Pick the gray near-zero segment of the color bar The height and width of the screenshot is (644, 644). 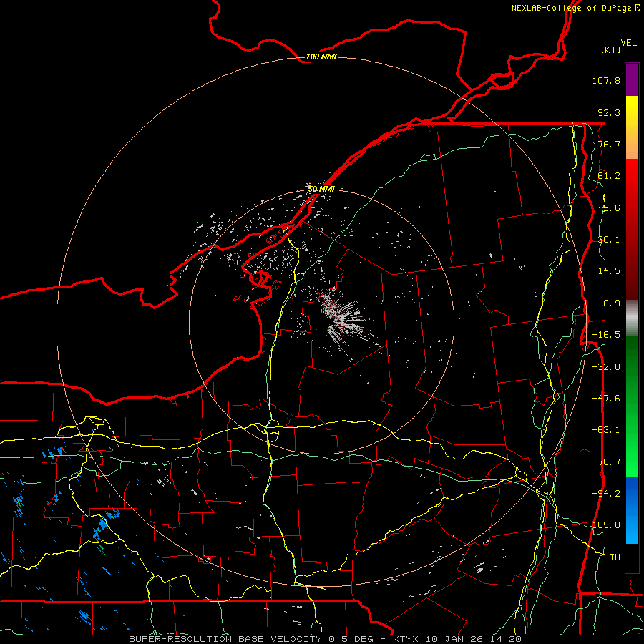(x=632, y=318)
